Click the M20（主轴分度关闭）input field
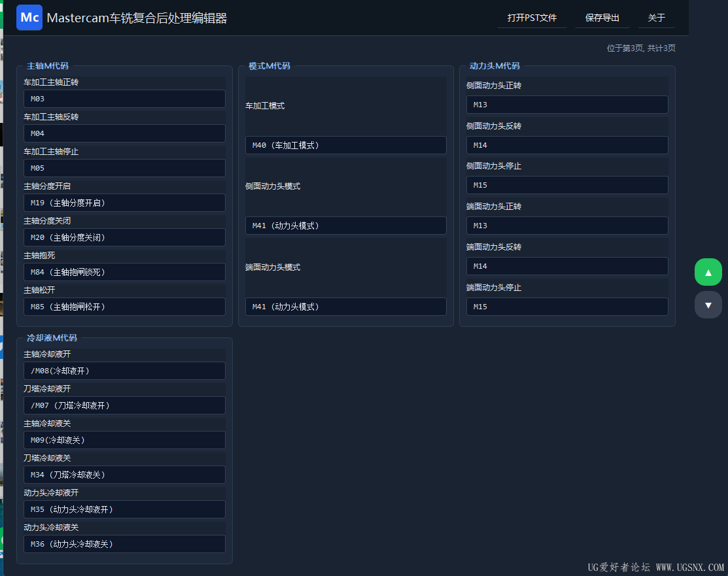Screen dimensions: 728x576 [x=124, y=237]
